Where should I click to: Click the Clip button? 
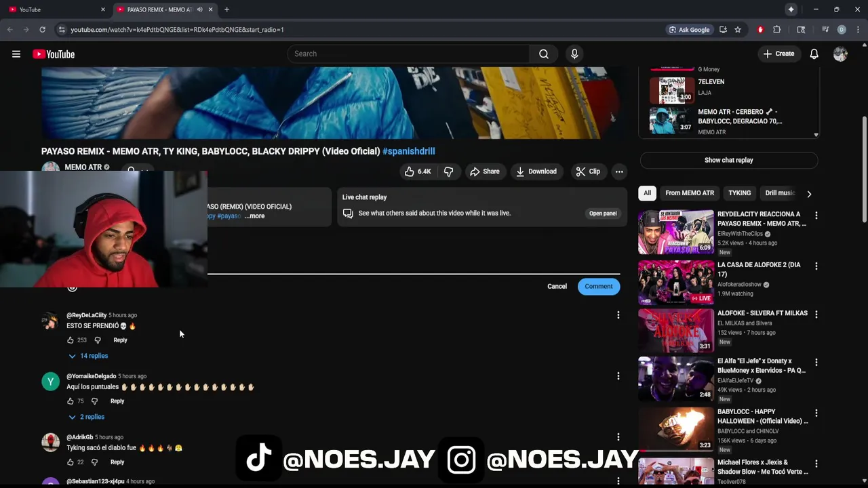pyautogui.click(x=588, y=171)
